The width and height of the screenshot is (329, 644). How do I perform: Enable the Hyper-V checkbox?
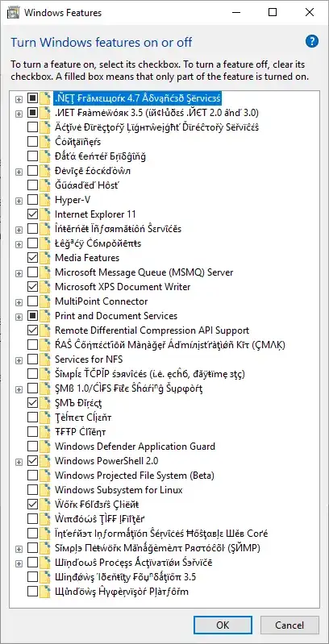click(x=32, y=200)
